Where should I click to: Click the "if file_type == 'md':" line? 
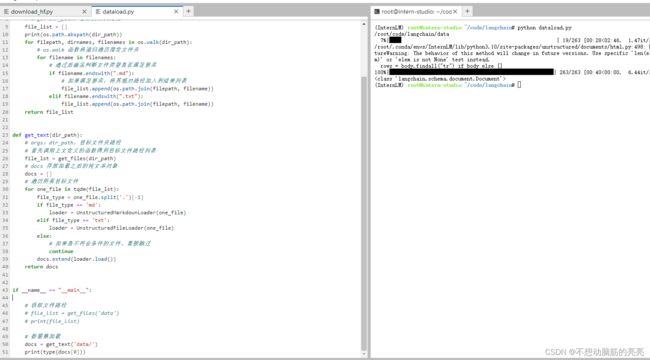(x=68, y=205)
